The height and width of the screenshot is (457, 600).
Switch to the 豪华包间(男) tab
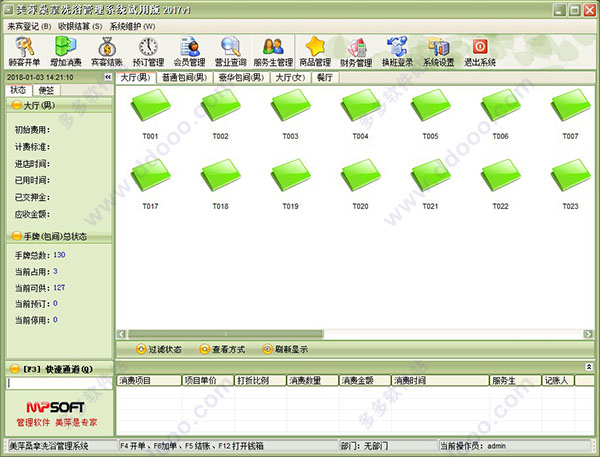tap(241, 78)
